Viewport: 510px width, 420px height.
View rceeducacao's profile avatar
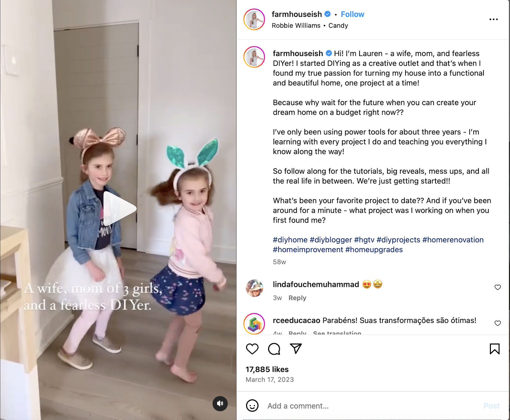tap(254, 324)
